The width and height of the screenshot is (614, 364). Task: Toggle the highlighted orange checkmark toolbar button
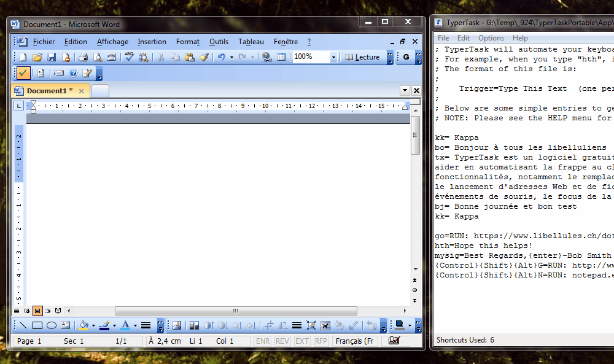[23, 73]
